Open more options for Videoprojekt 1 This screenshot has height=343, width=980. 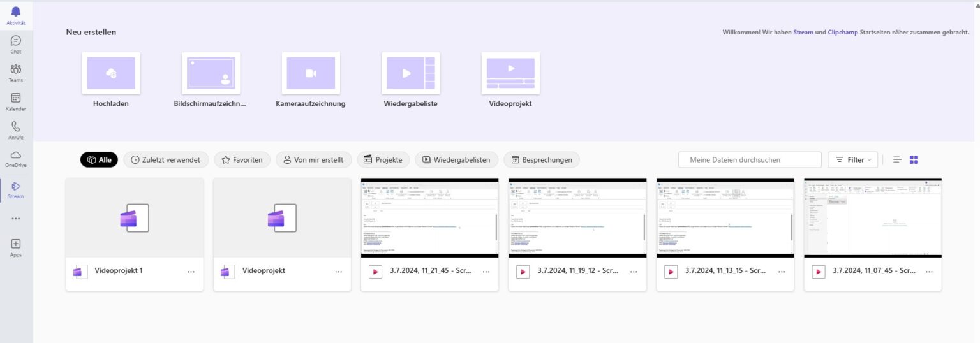(x=191, y=272)
